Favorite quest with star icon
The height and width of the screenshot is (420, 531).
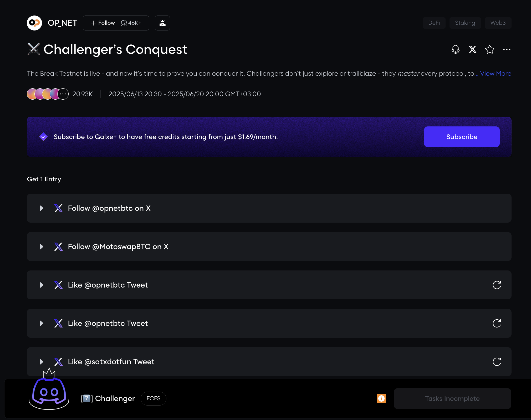point(489,49)
